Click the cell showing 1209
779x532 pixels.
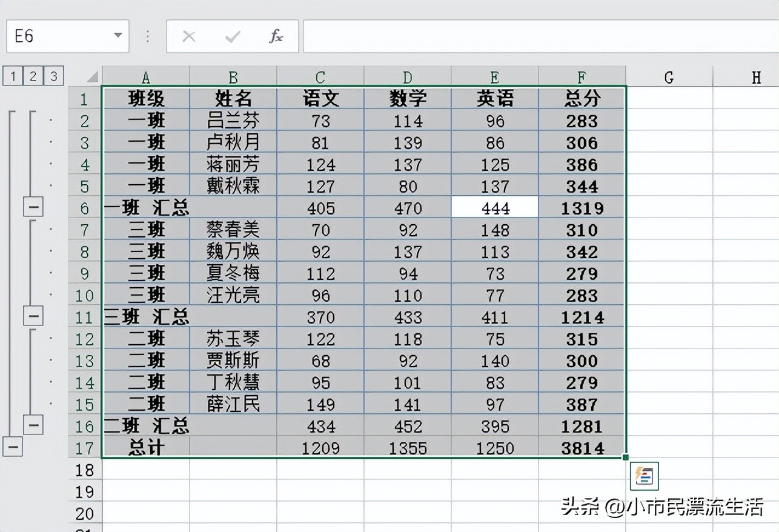[x=320, y=448]
